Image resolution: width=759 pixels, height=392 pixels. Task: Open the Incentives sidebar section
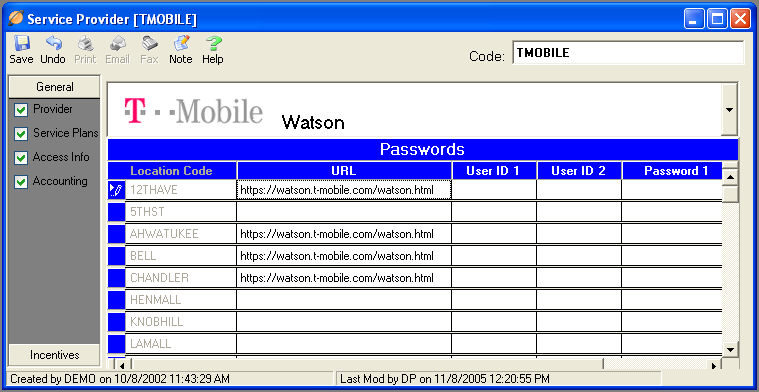[55, 355]
